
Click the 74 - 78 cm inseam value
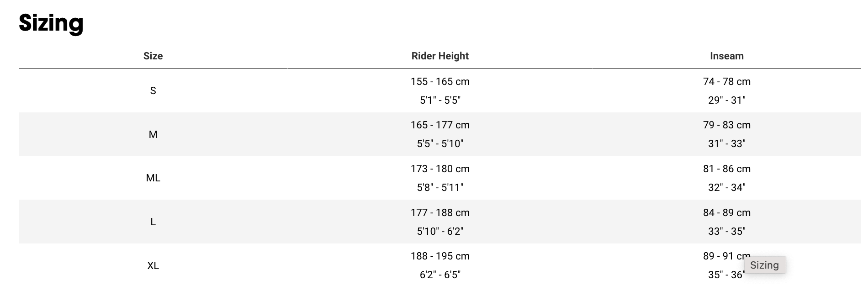tap(726, 81)
